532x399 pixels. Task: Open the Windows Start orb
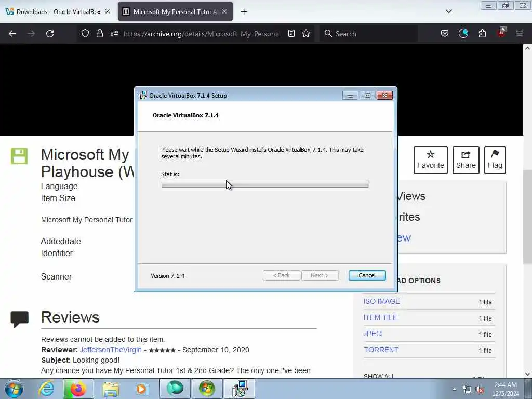click(14, 389)
